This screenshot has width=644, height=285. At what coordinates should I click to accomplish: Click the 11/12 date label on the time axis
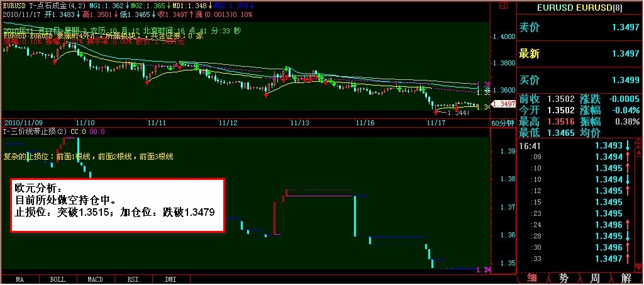pos(228,123)
